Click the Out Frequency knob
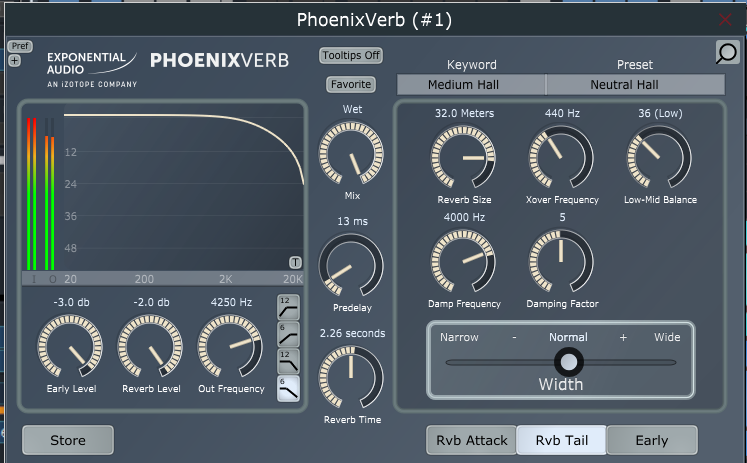This screenshot has height=463, width=747. [x=231, y=346]
